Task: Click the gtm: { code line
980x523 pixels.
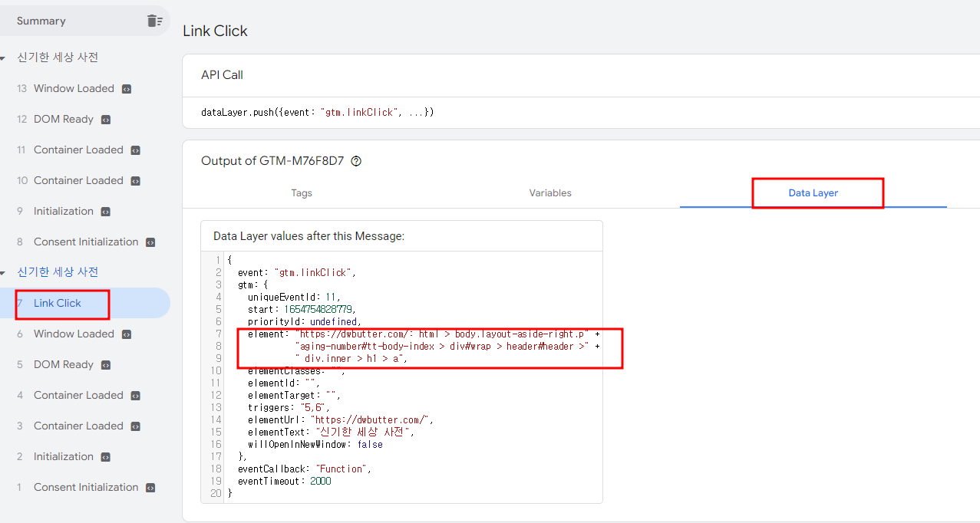Action: click(x=253, y=285)
